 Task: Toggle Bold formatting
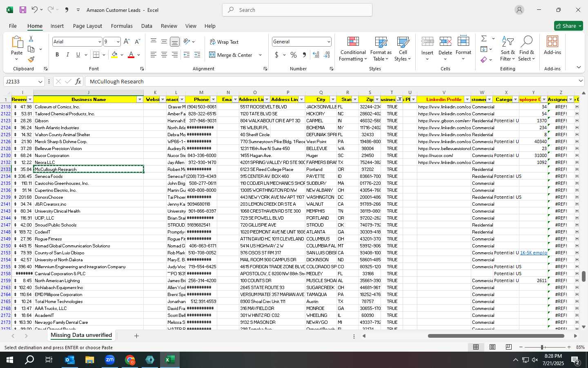[x=57, y=55]
